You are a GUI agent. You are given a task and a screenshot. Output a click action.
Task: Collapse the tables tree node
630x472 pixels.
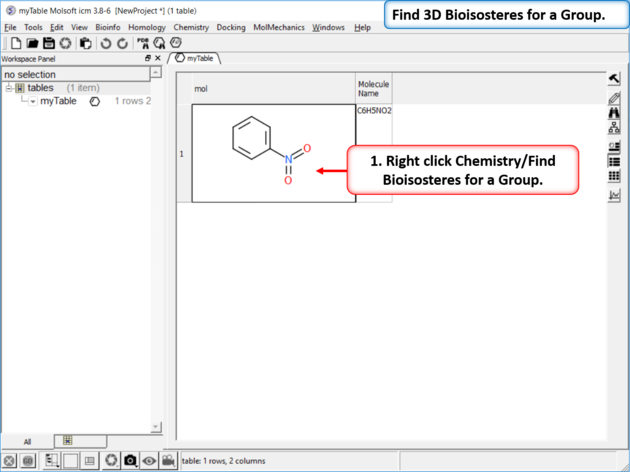coord(9,88)
